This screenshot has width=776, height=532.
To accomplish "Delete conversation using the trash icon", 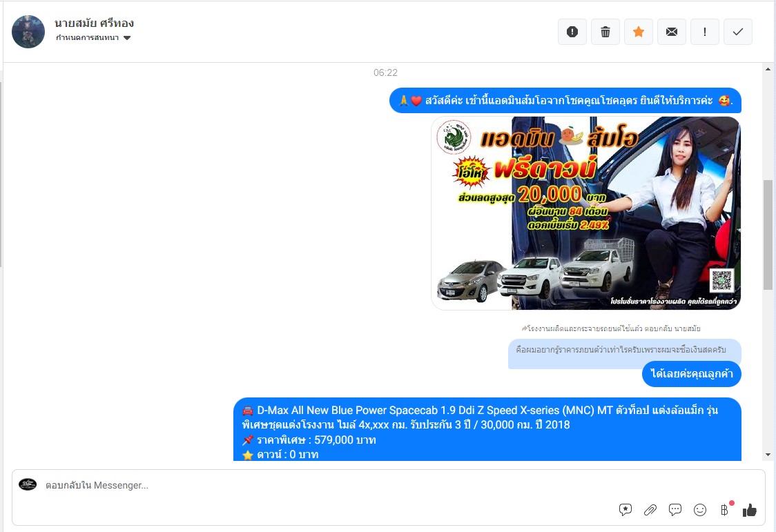I will [605, 32].
